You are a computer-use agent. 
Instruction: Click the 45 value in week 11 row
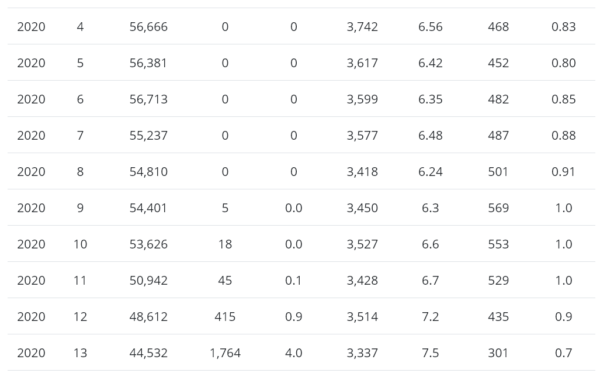point(225,281)
